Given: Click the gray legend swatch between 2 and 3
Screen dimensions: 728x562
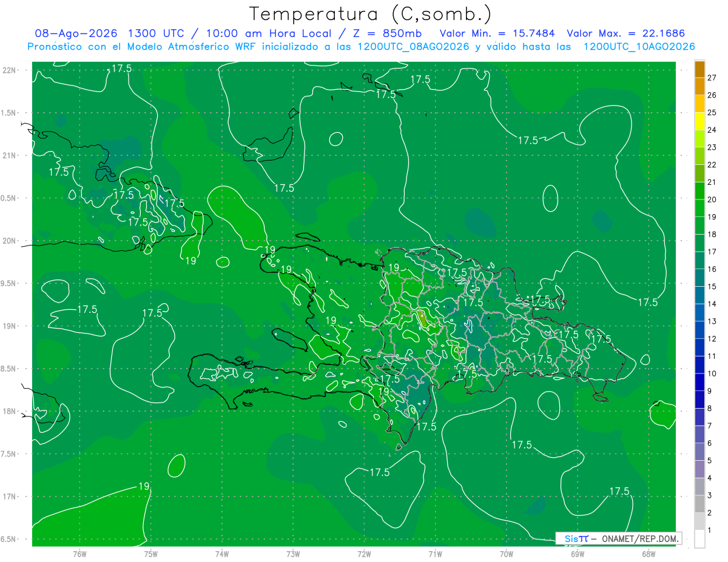Looking at the screenshot, I should [699, 504].
